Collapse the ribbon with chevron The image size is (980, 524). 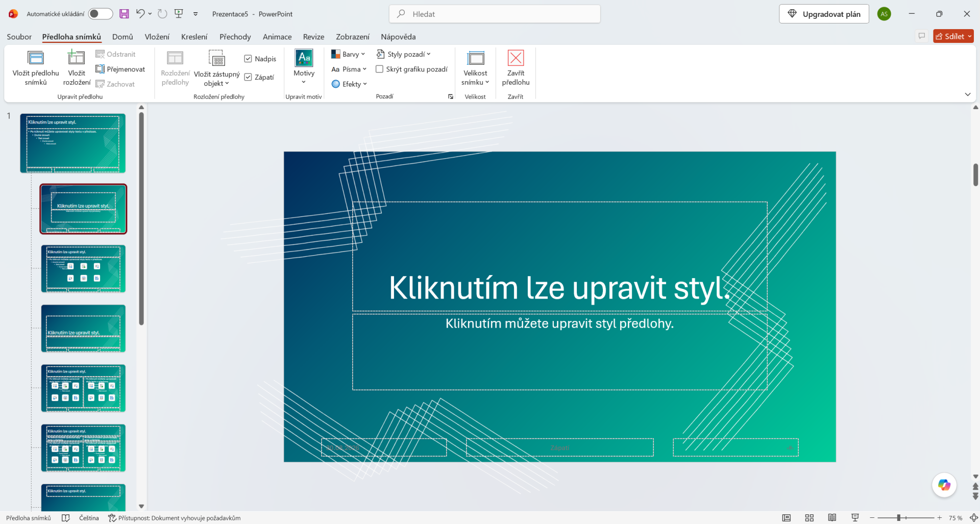click(967, 94)
